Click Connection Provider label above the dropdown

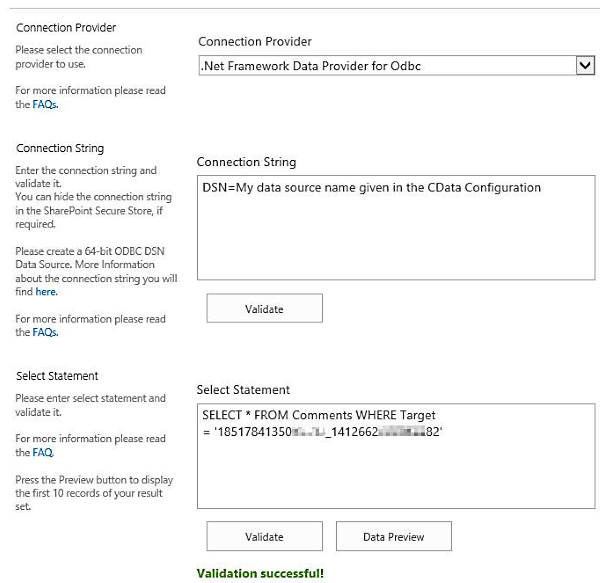(x=255, y=41)
